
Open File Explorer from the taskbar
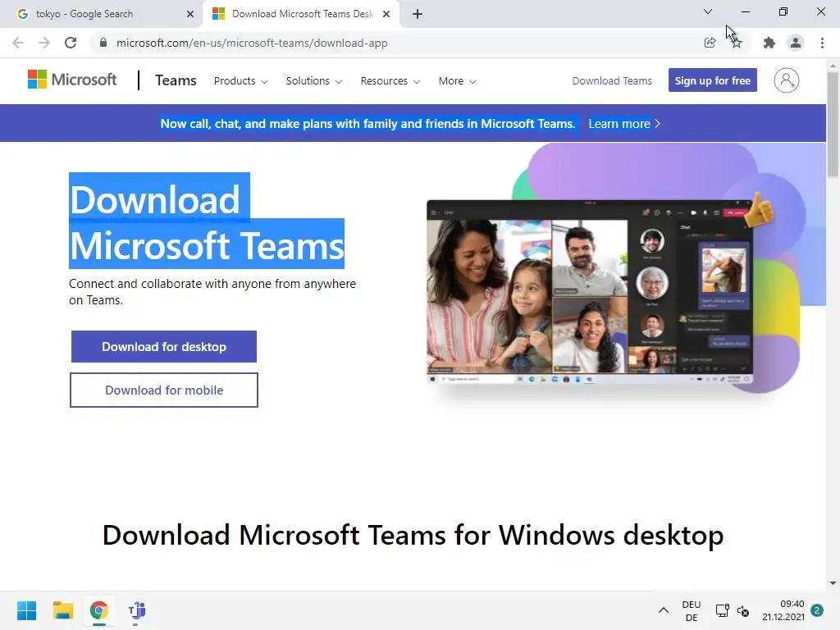pyautogui.click(x=62, y=610)
